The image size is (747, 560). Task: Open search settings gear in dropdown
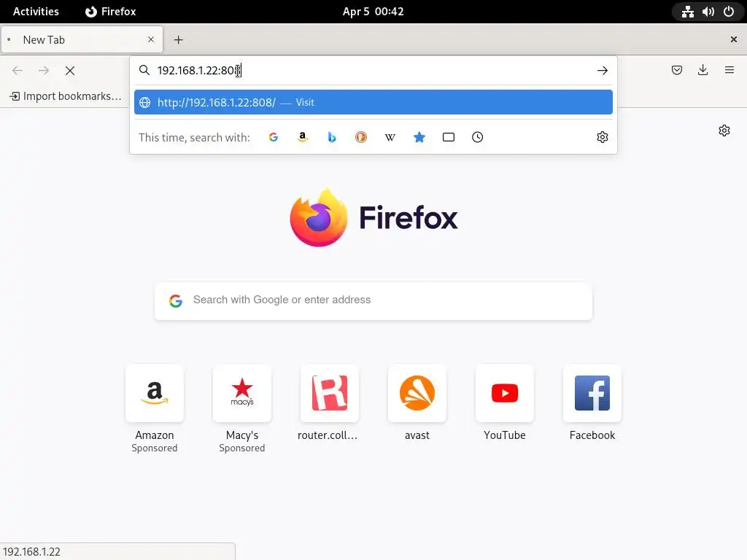[602, 137]
